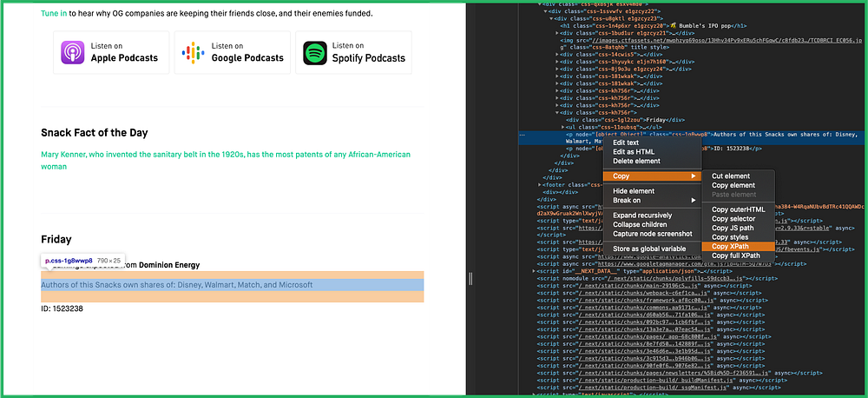Click the highlighted Authors of this Snacks paragraph
868x398 pixels.
[233, 285]
